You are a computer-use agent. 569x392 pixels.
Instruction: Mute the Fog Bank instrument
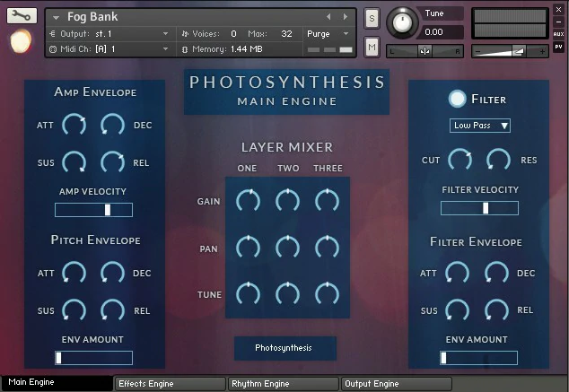(x=372, y=47)
